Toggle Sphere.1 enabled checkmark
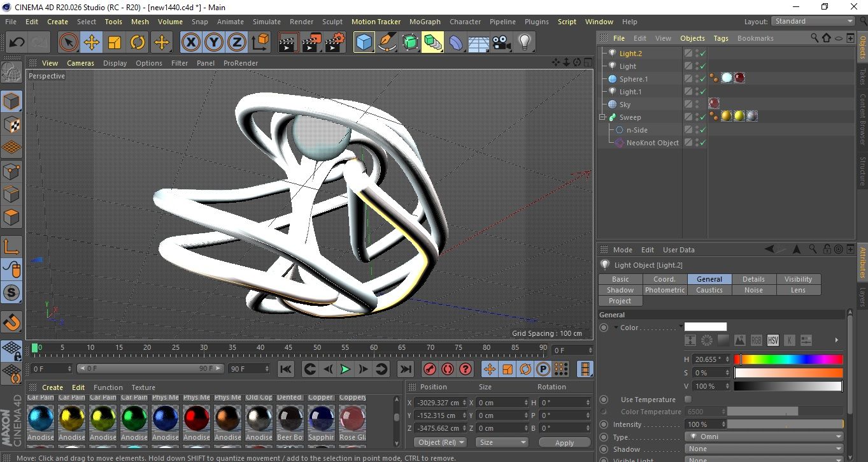 tap(702, 79)
